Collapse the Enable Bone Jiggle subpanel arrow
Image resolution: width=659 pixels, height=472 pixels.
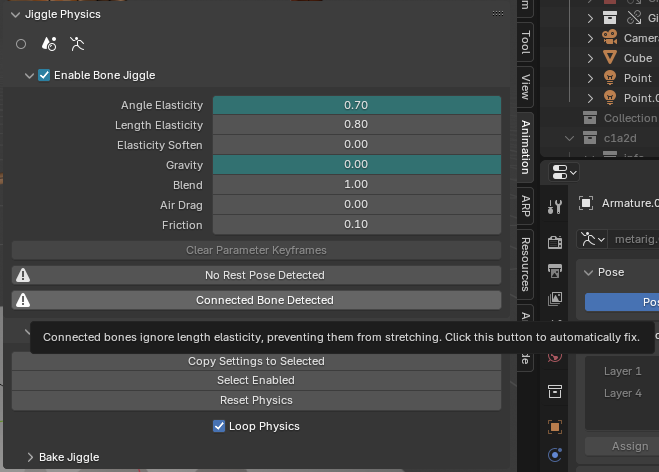(29, 76)
